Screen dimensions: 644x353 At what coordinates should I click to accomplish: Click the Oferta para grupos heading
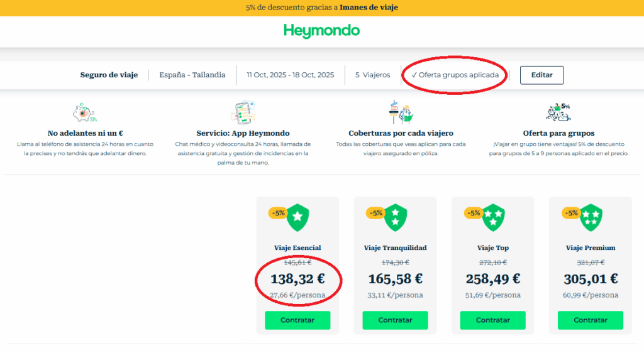pyautogui.click(x=558, y=133)
